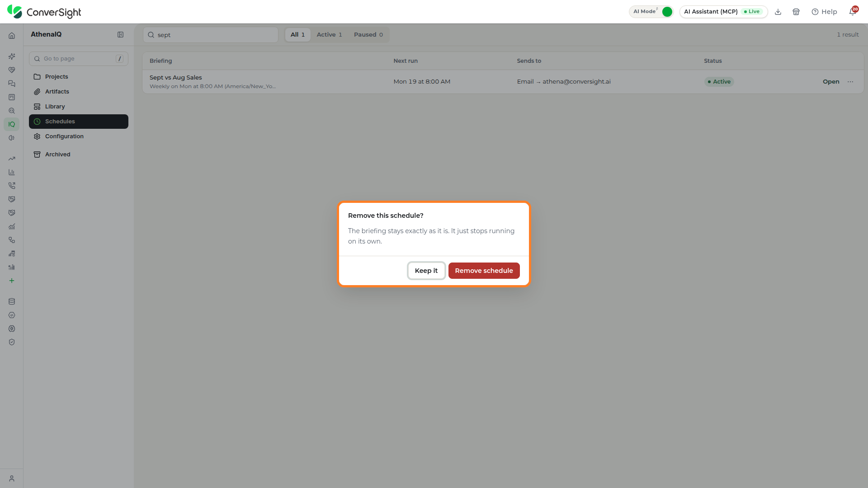
Task: Open the database cylinder icon
Action: click(x=12, y=301)
